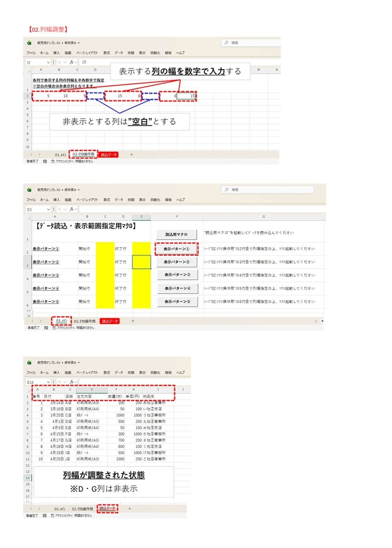Open the 保存済み title dropdown in the E3 window
The width and height of the screenshot is (392, 548).
tap(79, 190)
